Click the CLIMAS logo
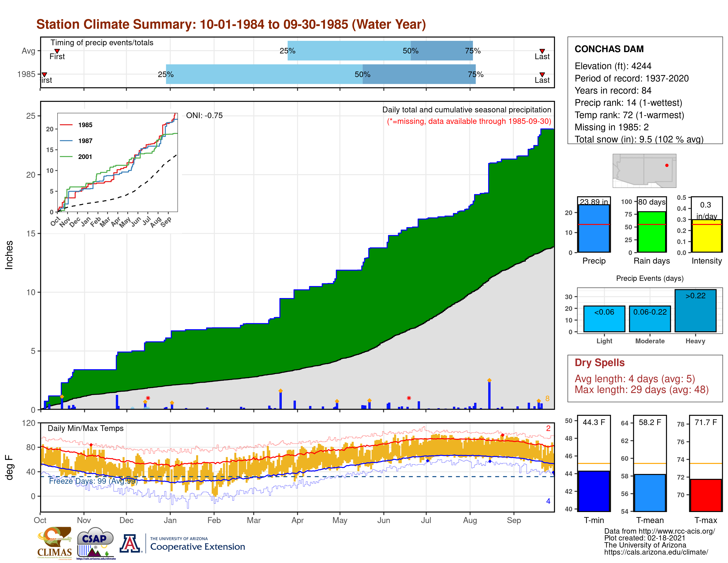Viewport: 728px width, 563px height. 55,543
